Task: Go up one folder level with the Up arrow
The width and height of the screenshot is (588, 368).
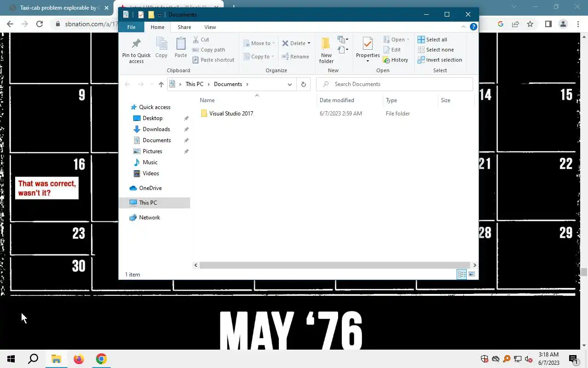Action: 161,84
